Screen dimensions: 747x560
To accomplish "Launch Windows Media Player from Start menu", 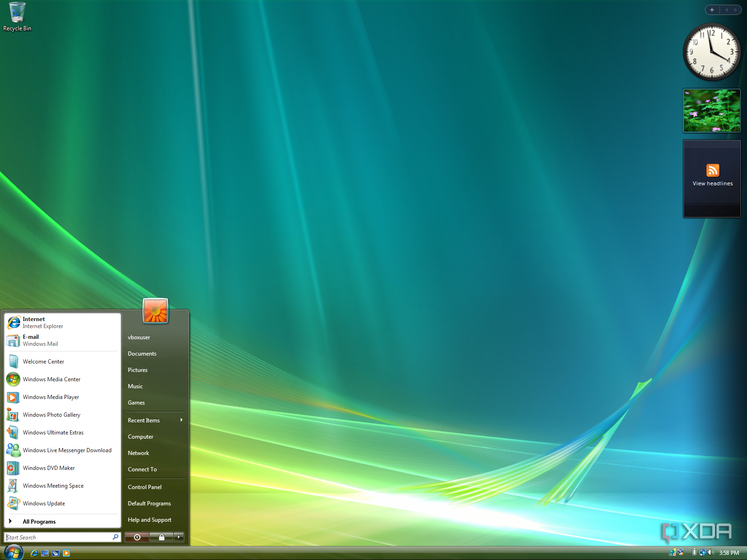I will (63, 397).
